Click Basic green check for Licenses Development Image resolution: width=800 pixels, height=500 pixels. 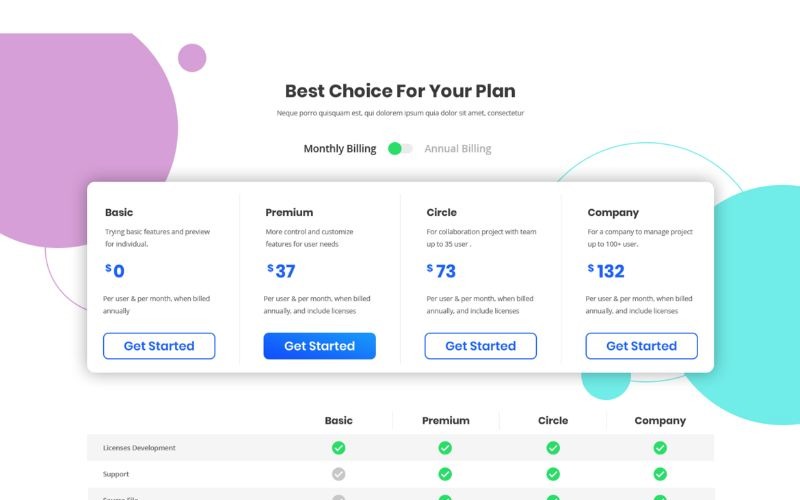coord(339,448)
